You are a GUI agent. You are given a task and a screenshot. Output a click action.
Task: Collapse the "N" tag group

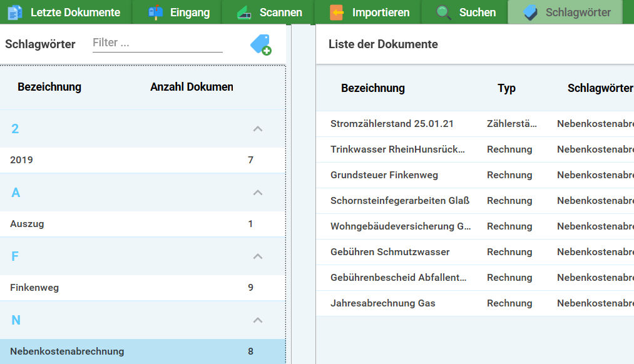(x=257, y=320)
